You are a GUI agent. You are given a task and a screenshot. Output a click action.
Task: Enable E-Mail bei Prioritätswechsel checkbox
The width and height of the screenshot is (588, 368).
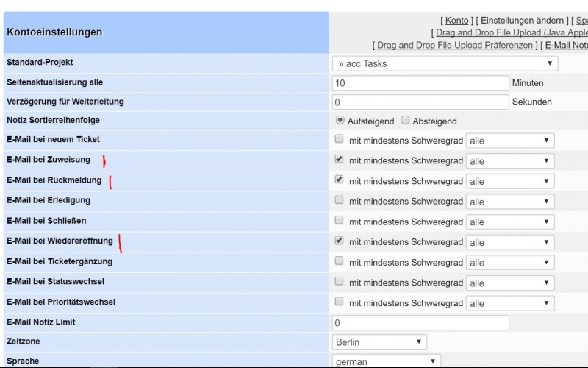tap(339, 301)
